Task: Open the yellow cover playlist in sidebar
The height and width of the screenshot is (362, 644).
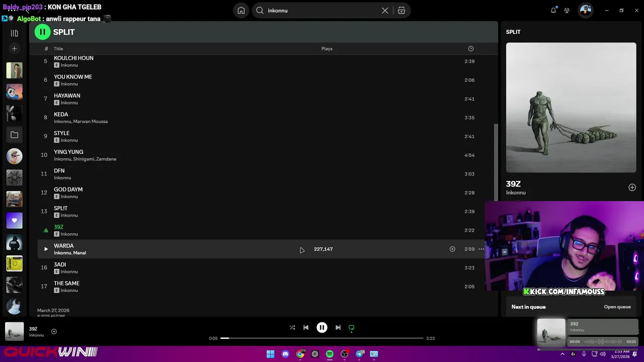Action: pyautogui.click(x=14, y=263)
